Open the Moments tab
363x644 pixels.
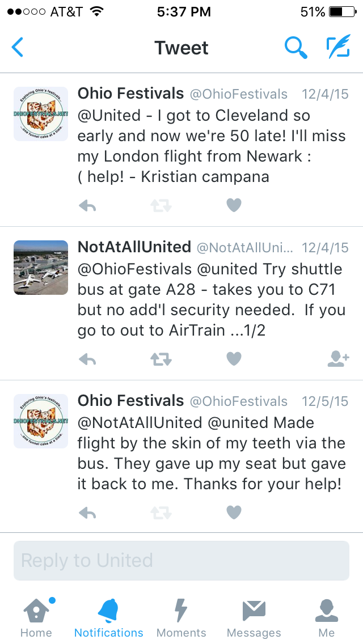(181, 617)
